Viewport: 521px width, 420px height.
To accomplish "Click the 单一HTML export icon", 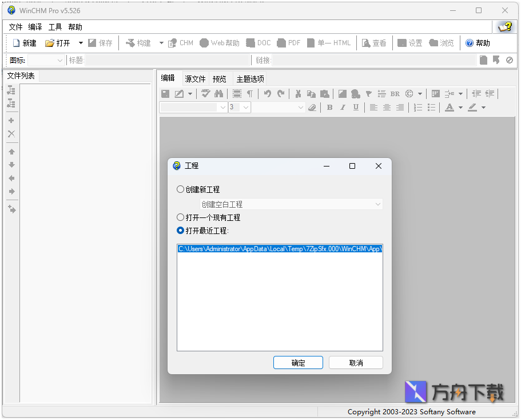I will point(329,42).
